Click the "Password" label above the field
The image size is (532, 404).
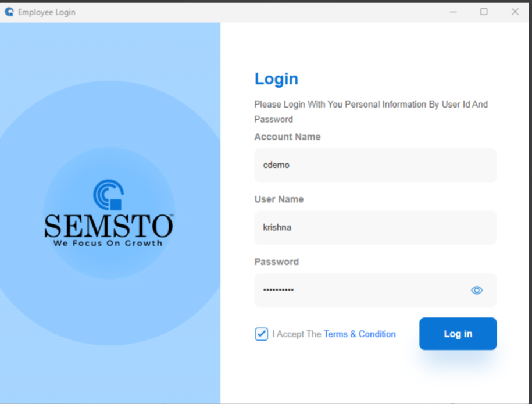pos(277,262)
